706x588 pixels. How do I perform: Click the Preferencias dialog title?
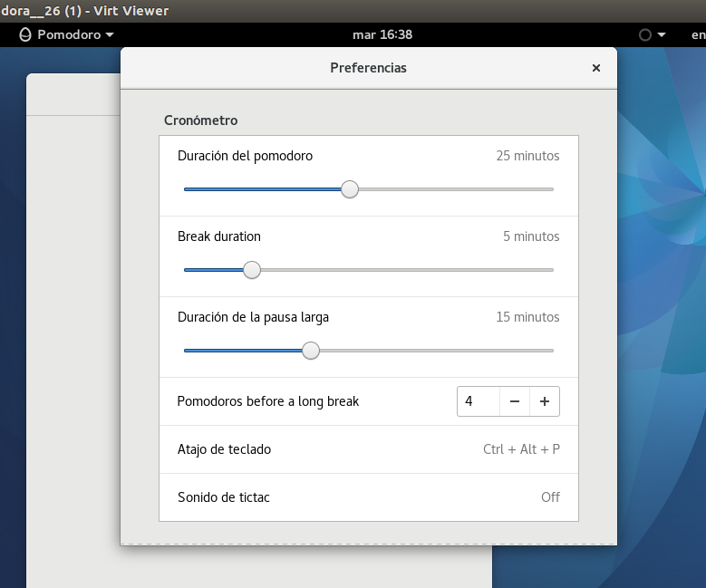368,68
